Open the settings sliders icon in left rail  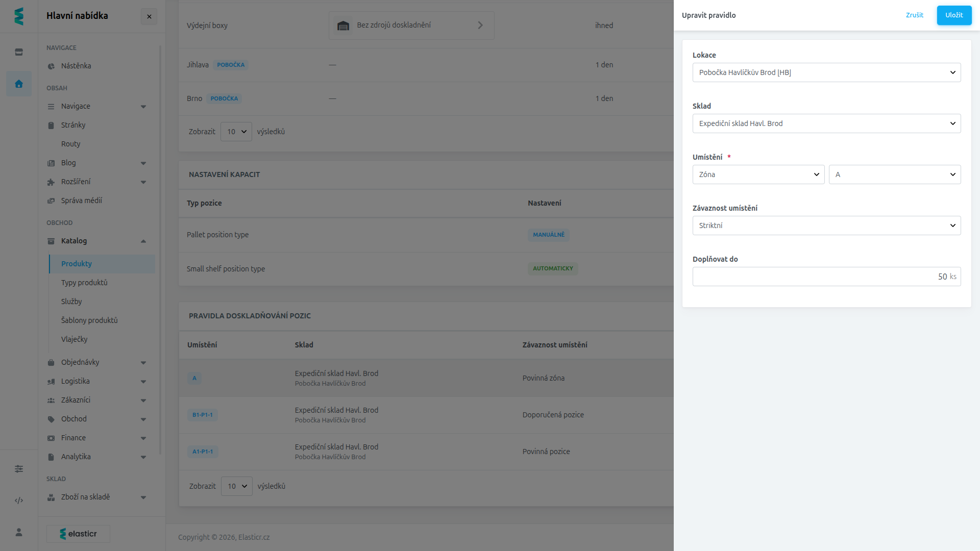[19, 469]
